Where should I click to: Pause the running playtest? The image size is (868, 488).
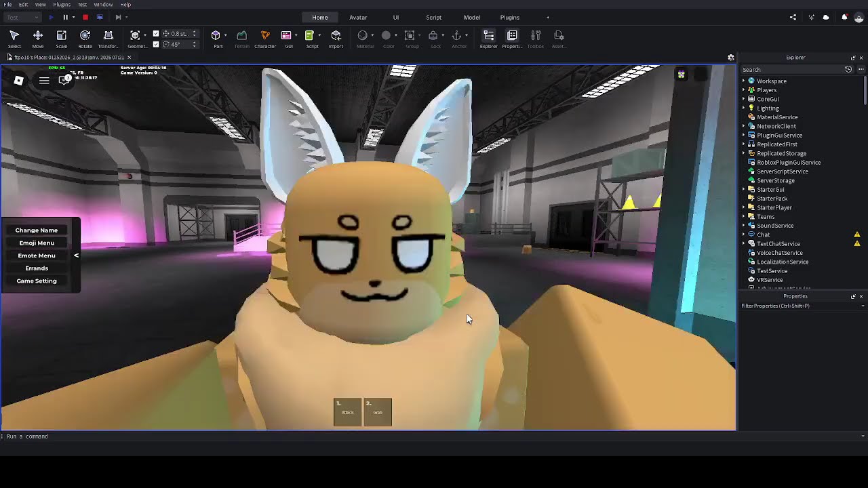pos(65,17)
